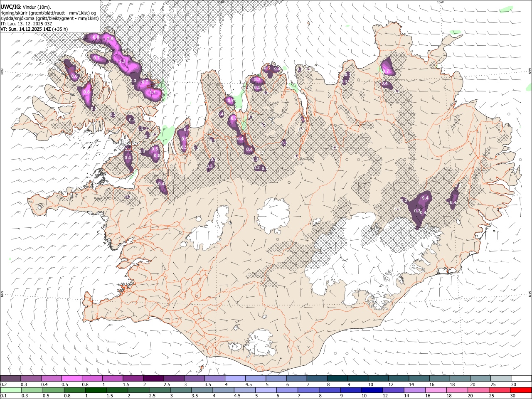Select the deep blue swatch between 10 and 12
This screenshot has width=532, height=399.
[372, 390]
